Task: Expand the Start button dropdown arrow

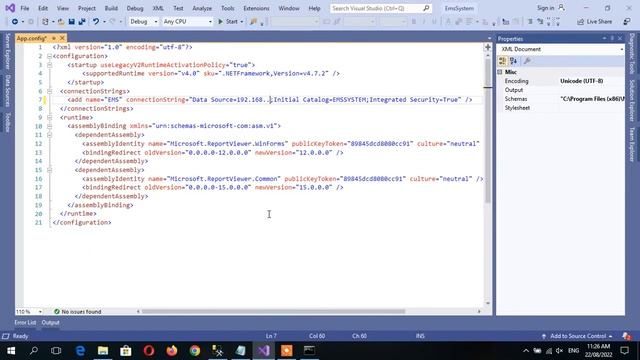Action: pos(242,22)
